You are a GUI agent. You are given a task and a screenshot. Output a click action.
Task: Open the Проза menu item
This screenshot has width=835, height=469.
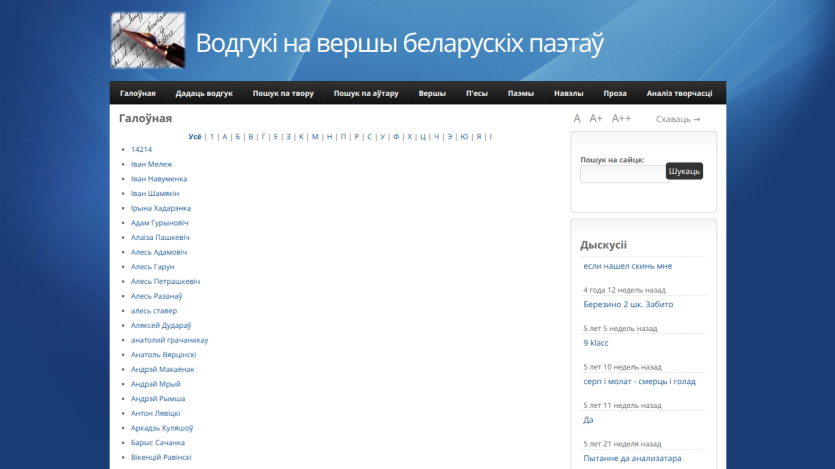click(615, 93)
